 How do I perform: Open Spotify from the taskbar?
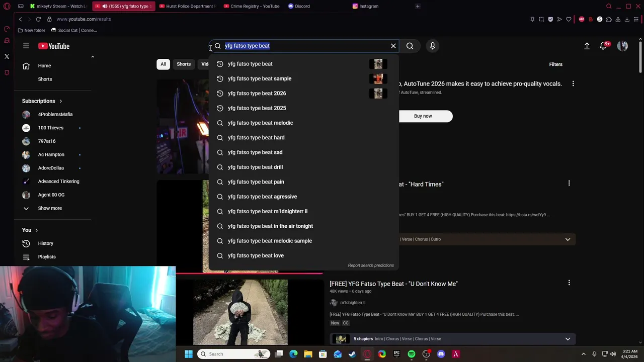[412, 354]
